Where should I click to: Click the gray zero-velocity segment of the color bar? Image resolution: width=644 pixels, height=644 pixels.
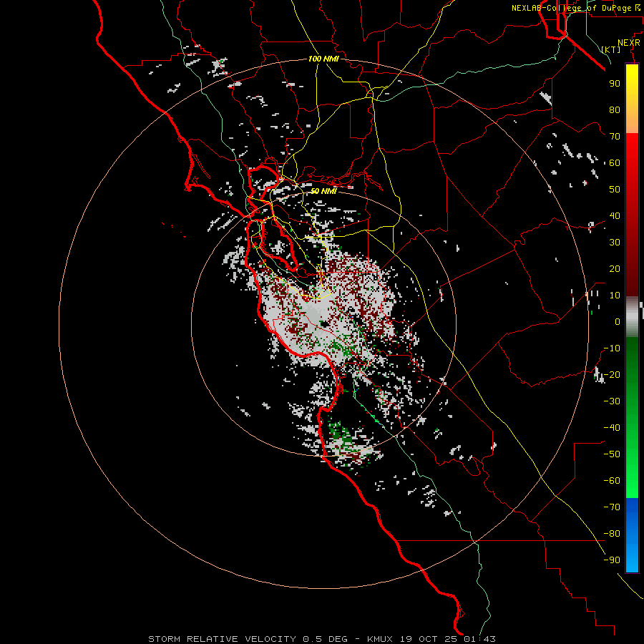point(632,317)
